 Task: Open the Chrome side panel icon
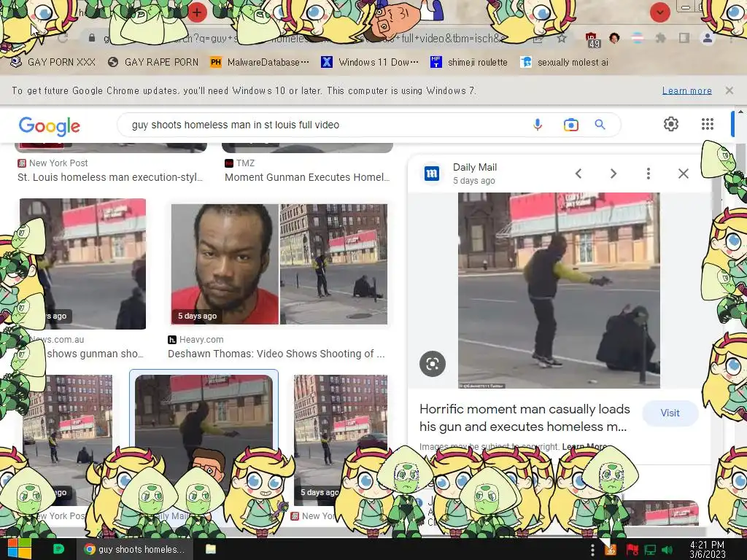(x=684, y=38)
